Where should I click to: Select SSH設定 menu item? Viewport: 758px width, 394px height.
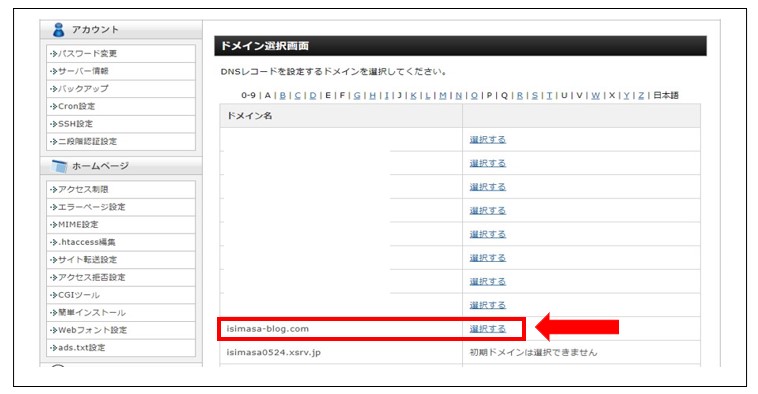[x=75, y=124]
